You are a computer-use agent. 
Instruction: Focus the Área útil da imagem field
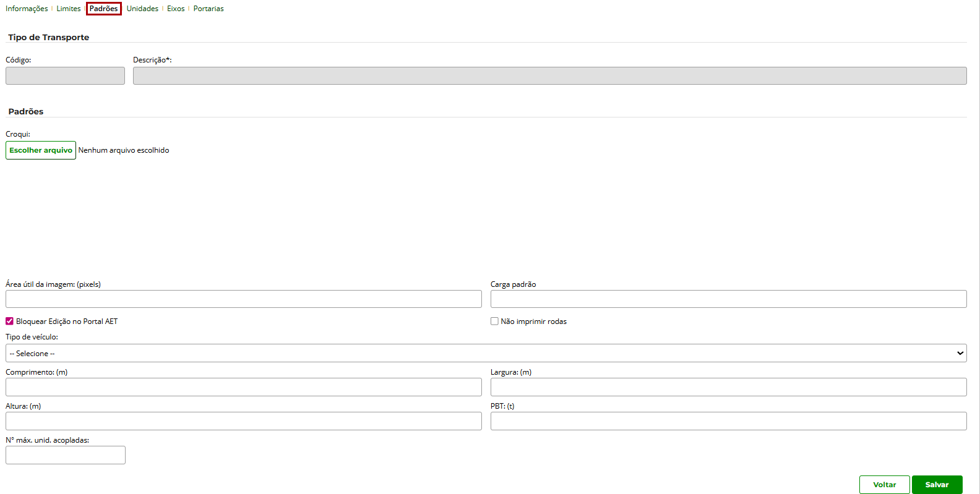(244, 299)
